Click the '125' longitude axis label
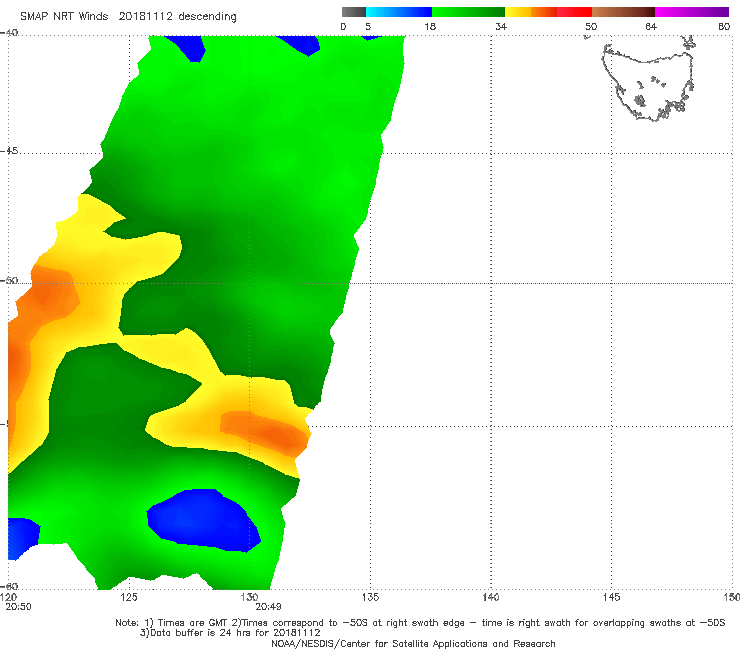The height and width of the screenshot is (650, 740). (129, 597)
